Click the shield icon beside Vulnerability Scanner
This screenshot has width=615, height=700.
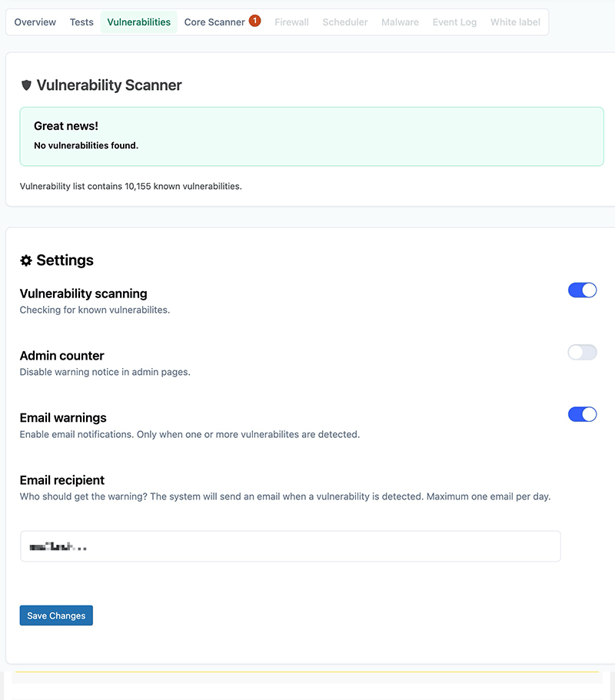pyautogui.click(x=26, y=85)
